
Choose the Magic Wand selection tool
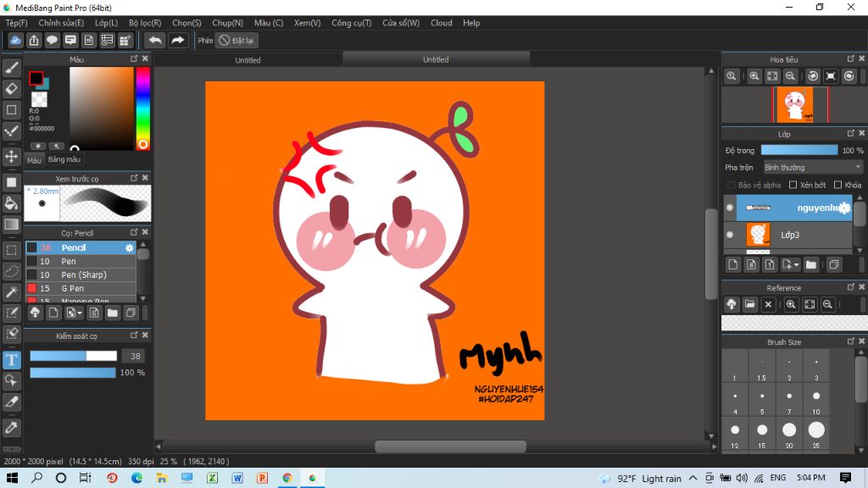pos(12,291)
